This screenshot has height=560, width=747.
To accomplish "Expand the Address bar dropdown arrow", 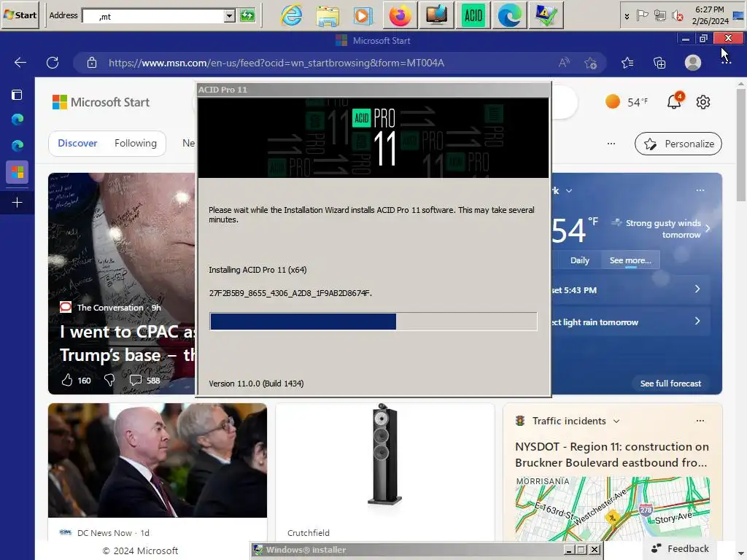I will [x=229, y=16].
